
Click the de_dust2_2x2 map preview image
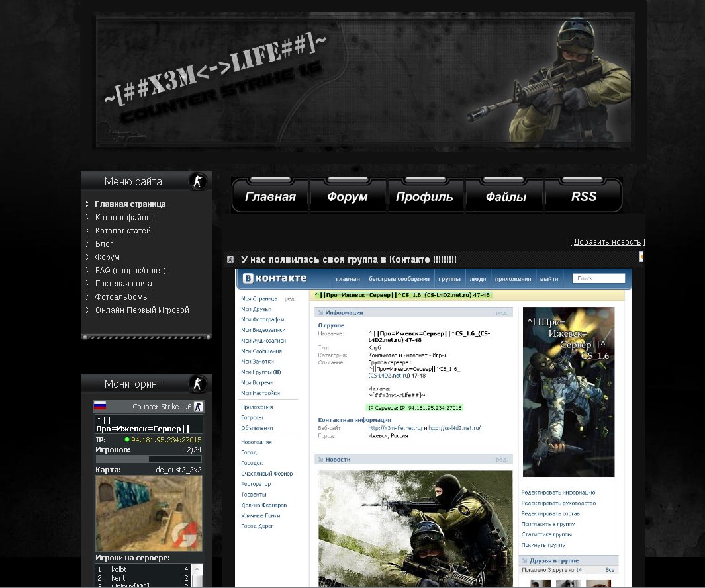click(149, 513)
